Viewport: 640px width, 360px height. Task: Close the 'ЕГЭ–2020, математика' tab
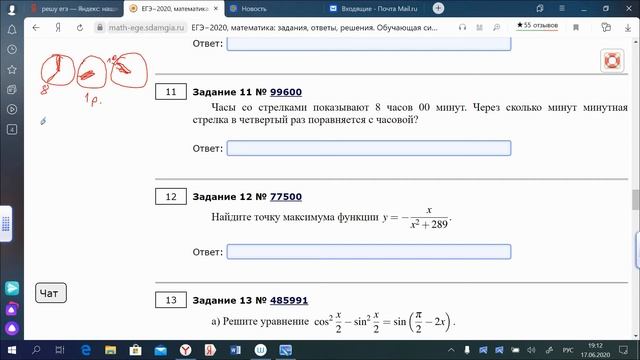click(x=216, y=9)
